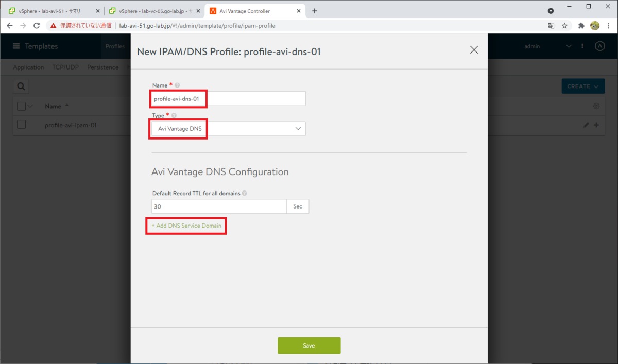The height and width of the screenshot is (364, 618).
Task: Edit the profile Name field
Action: click(x=229, y=99)
